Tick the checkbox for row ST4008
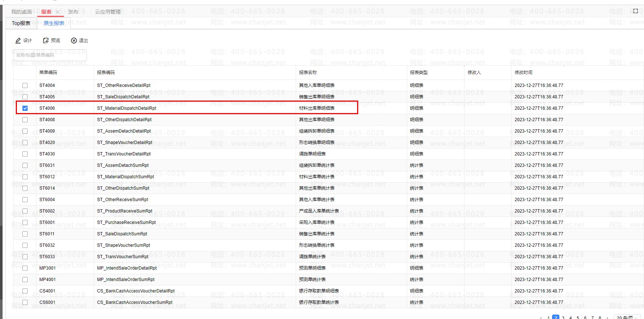The width and height of the screenshot is (644, 319). pyautogui.click(x=25, y=120)
